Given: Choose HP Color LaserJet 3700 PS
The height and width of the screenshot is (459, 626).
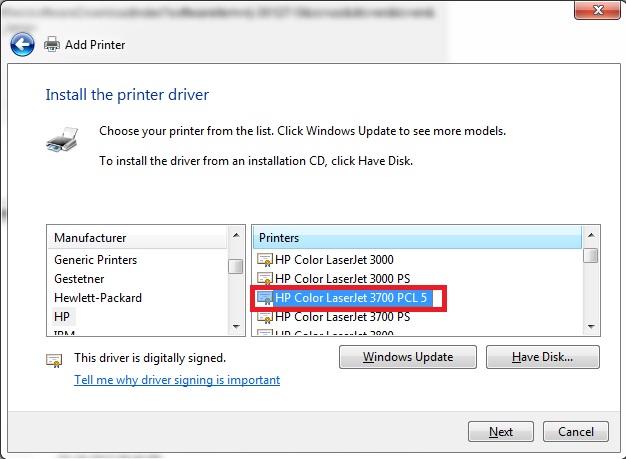Looking at the screenshot, I should tap(343, 317).
